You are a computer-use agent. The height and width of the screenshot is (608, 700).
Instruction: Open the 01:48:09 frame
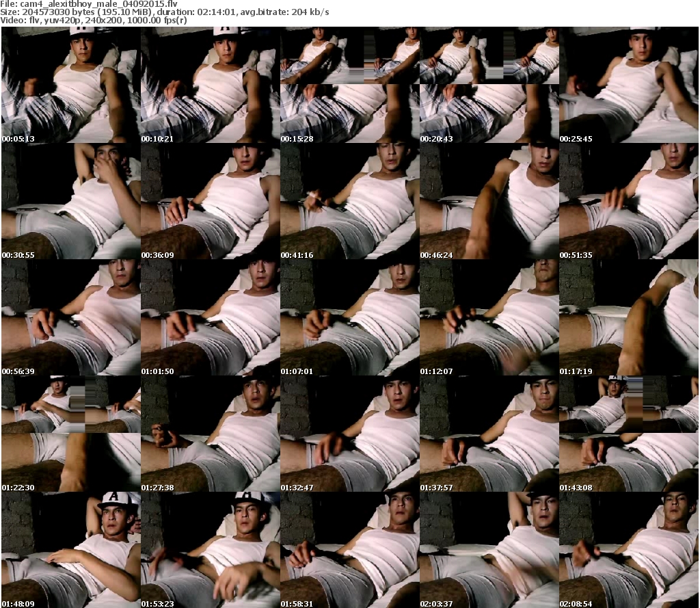71,550
